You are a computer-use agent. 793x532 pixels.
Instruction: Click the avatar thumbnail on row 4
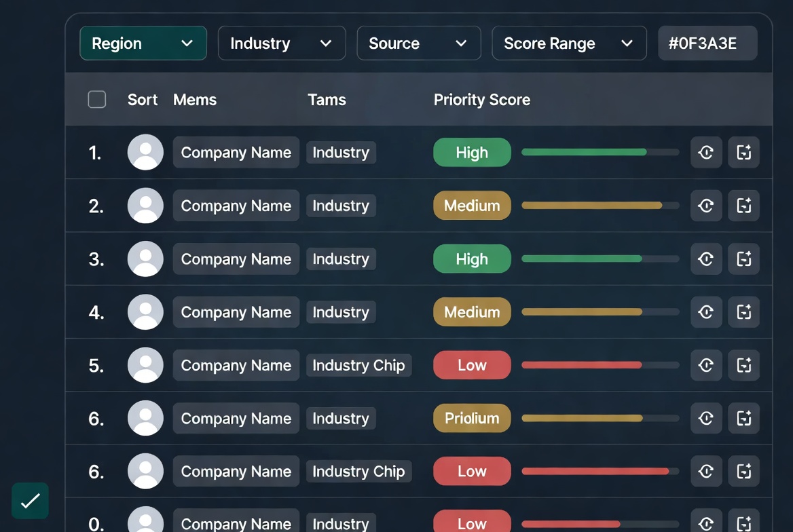145,312
